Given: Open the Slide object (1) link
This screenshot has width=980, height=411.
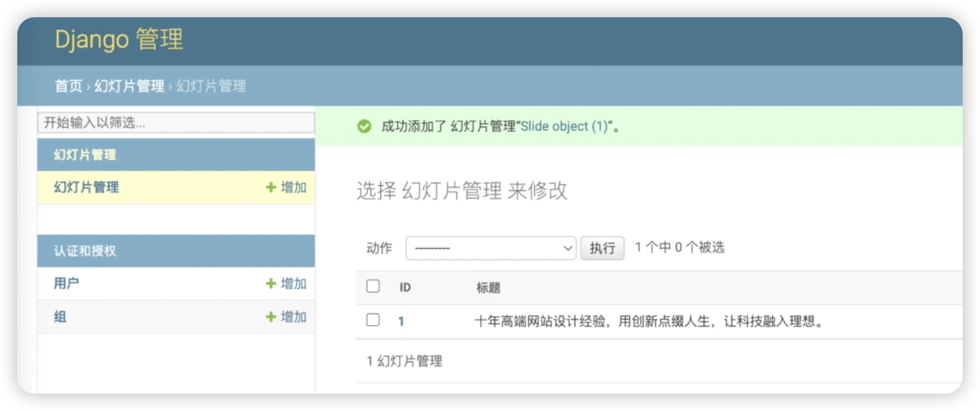Looking at the screenshot, I should (564, 126).
